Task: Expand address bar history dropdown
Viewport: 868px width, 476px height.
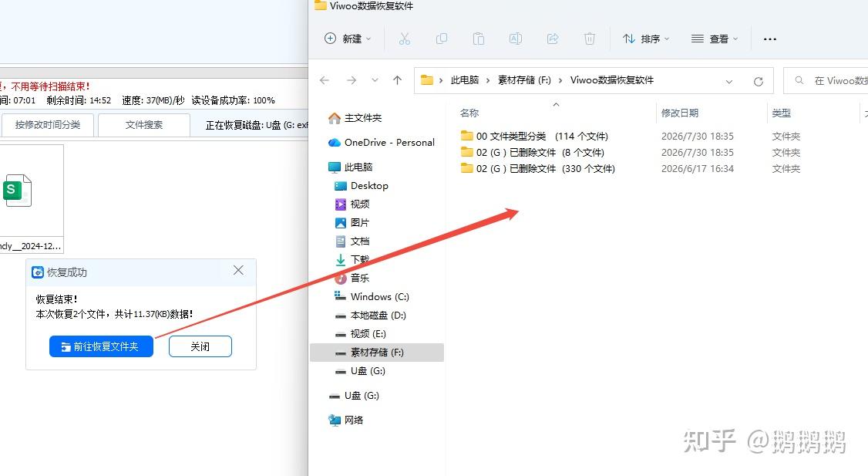Action: coord(729,82)
